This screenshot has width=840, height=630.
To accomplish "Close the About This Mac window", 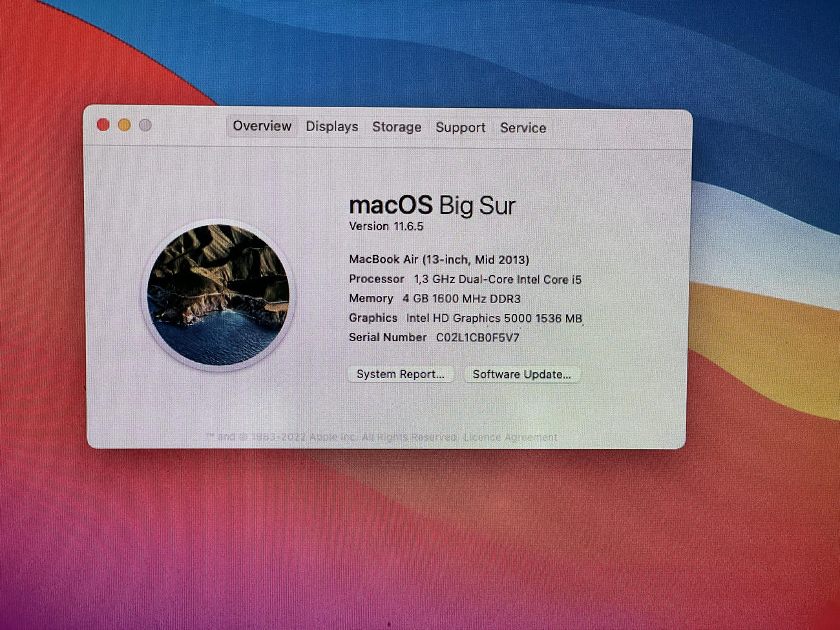I will (x=103, y=125).
